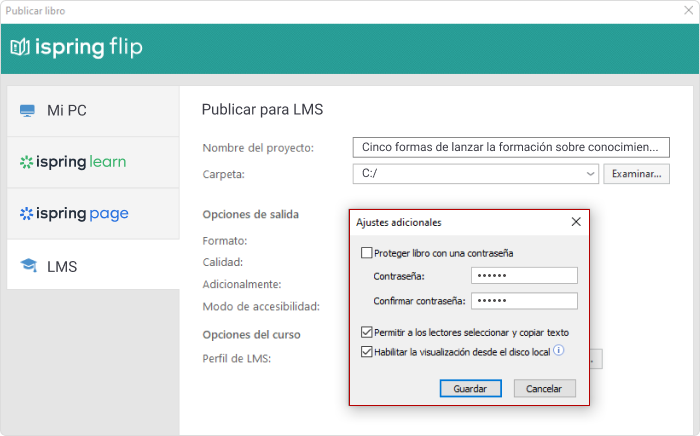Switch to the ispring page tab
700x436 pixels.
coord(93,214)
